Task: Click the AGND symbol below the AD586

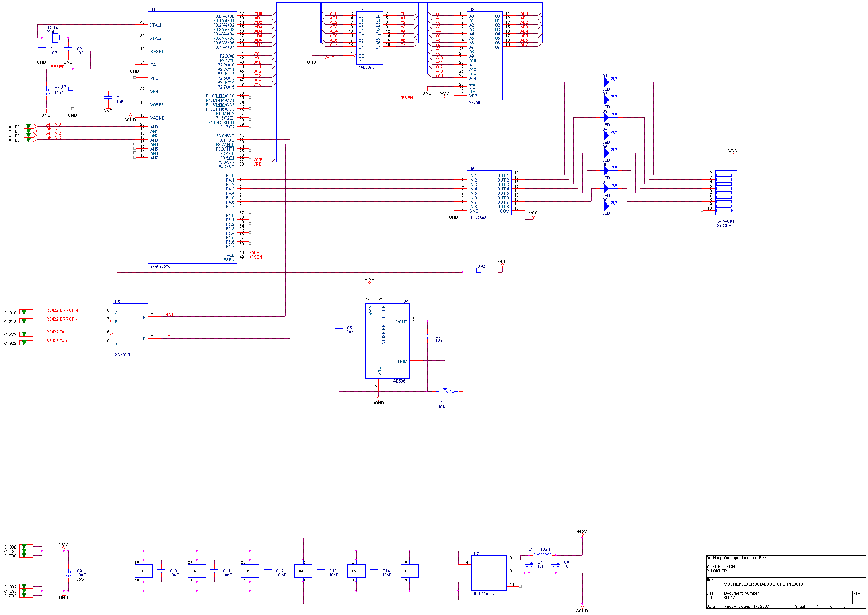Action: pyautogui.click(x=378, y=399)
